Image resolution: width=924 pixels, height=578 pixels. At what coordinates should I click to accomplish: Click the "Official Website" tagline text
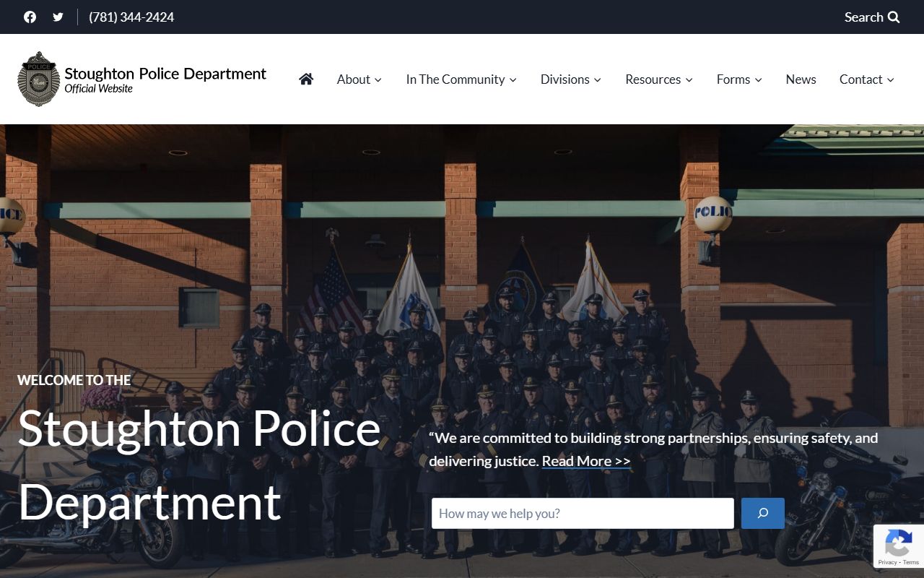pyautogui.click(x=99, y=89)
